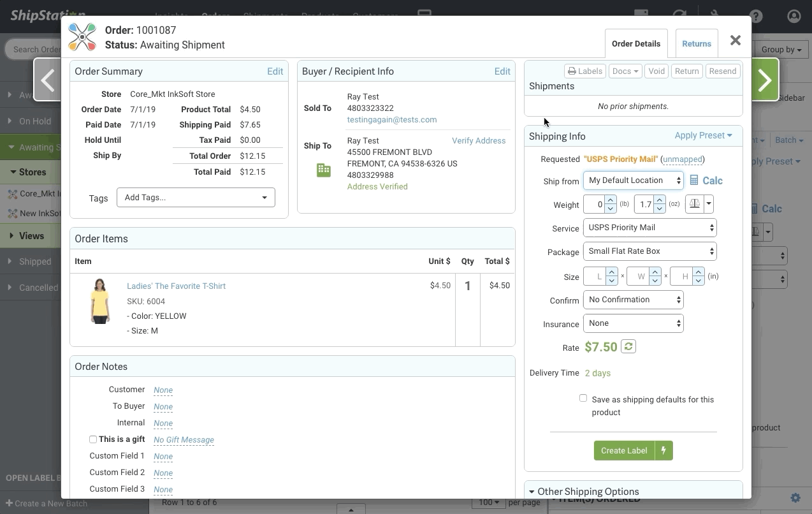The image size is (812, 514).
Task: Open the Add Tags field
Action: pyautogui.click(x=195, y=197)
